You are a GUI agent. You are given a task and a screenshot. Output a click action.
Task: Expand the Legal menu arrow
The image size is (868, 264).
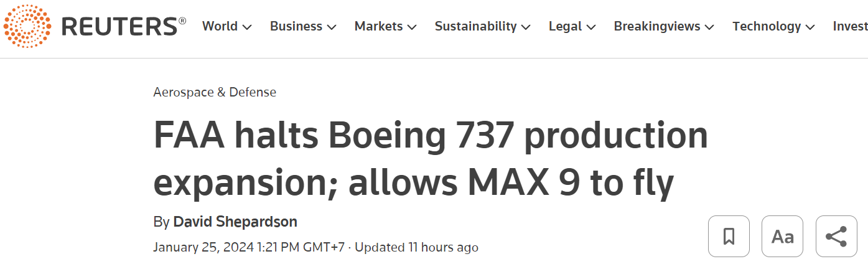point(591,27)
